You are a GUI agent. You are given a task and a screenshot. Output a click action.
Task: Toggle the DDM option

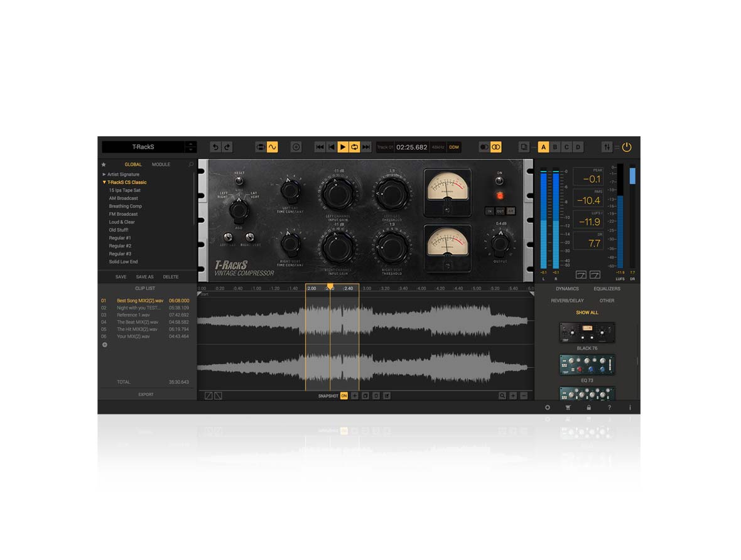pos(454,147)
